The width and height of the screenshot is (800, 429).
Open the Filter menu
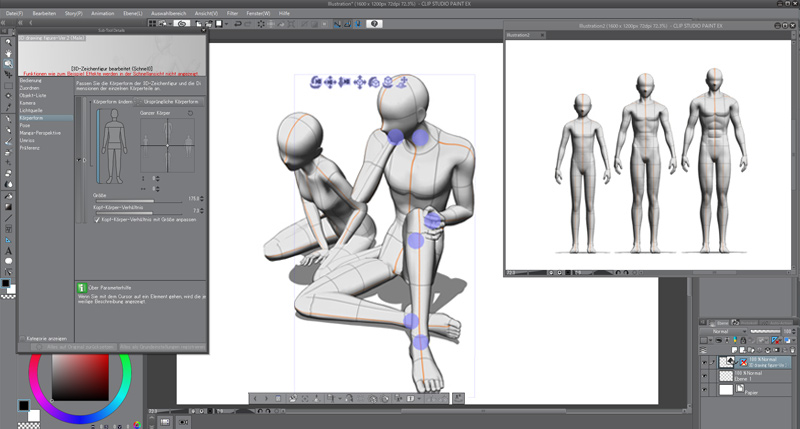point(232,13)
